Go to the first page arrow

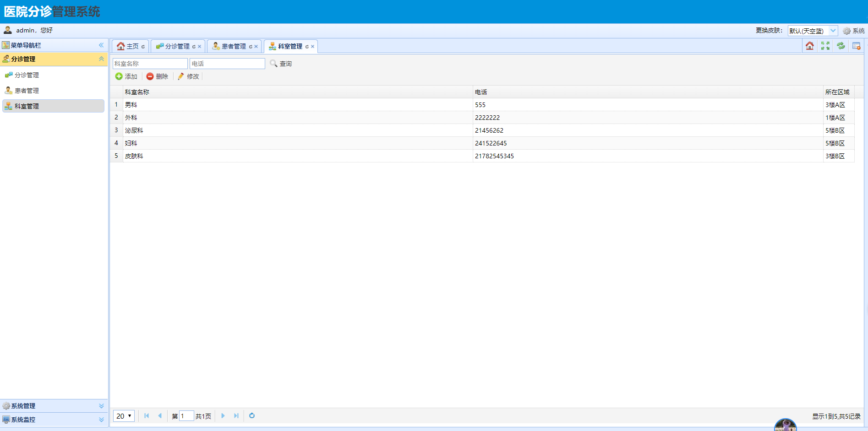[x=147, y=415]
